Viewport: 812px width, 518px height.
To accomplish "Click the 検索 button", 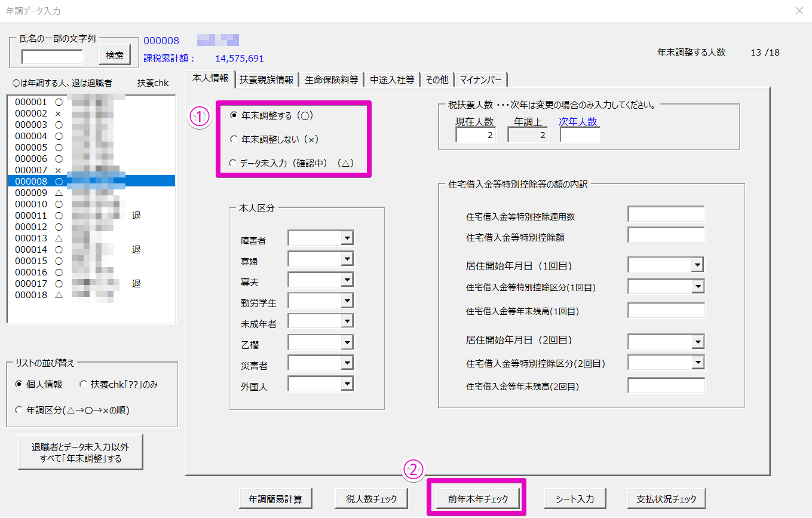I will (x=115, y=56).
